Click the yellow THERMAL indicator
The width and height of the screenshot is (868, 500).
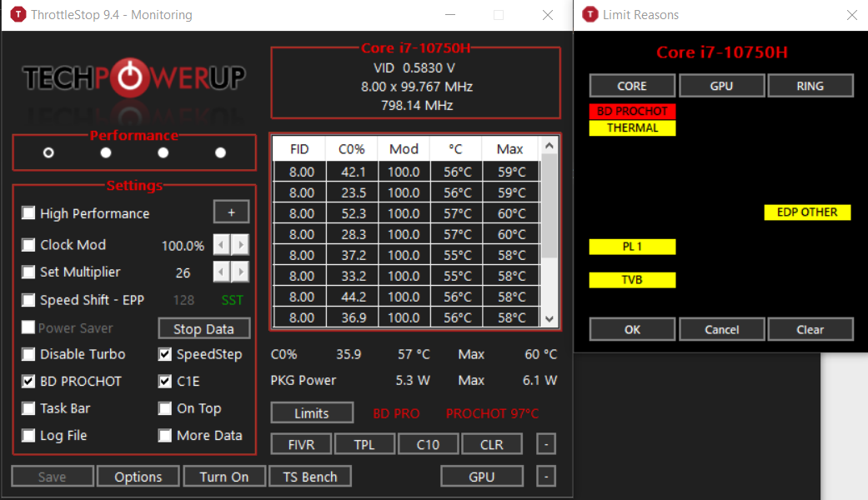pos(632,127)
